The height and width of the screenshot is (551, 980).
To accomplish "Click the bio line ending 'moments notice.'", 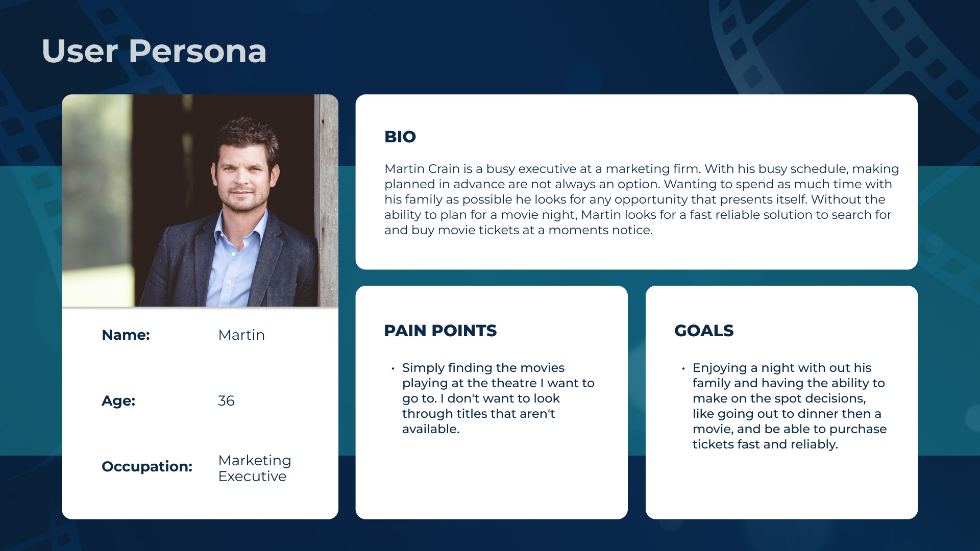I will click(x=518, y=230).
